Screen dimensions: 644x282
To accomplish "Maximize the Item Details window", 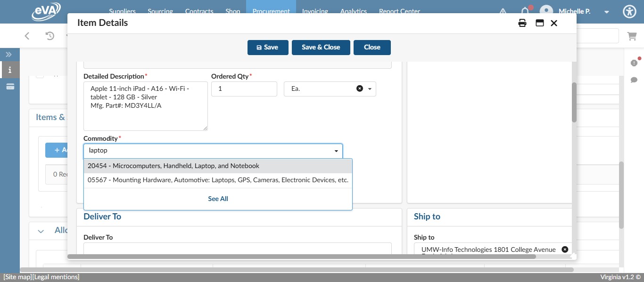I will point(540,23).
